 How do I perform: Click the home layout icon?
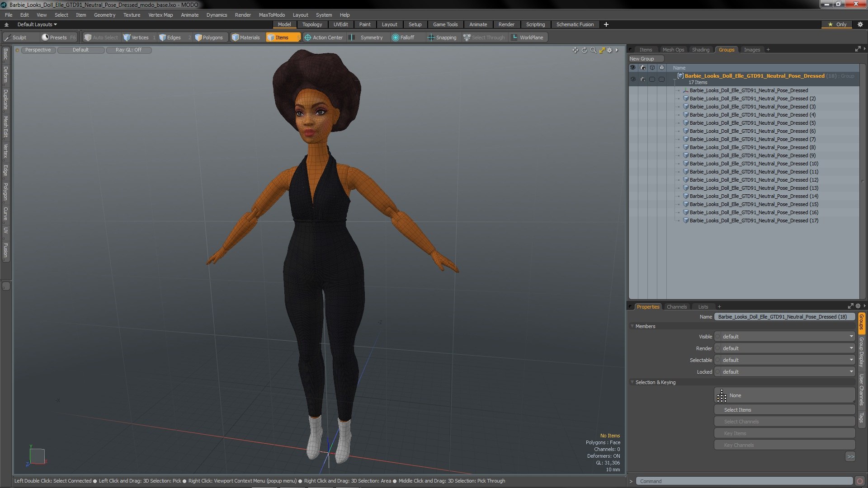point(6,24)
